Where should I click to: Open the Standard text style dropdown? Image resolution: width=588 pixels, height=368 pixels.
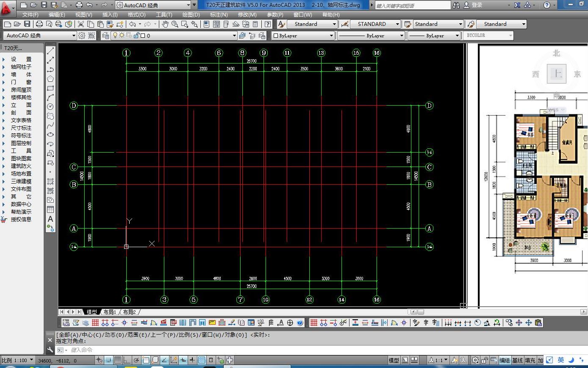(x=312, y=24)
